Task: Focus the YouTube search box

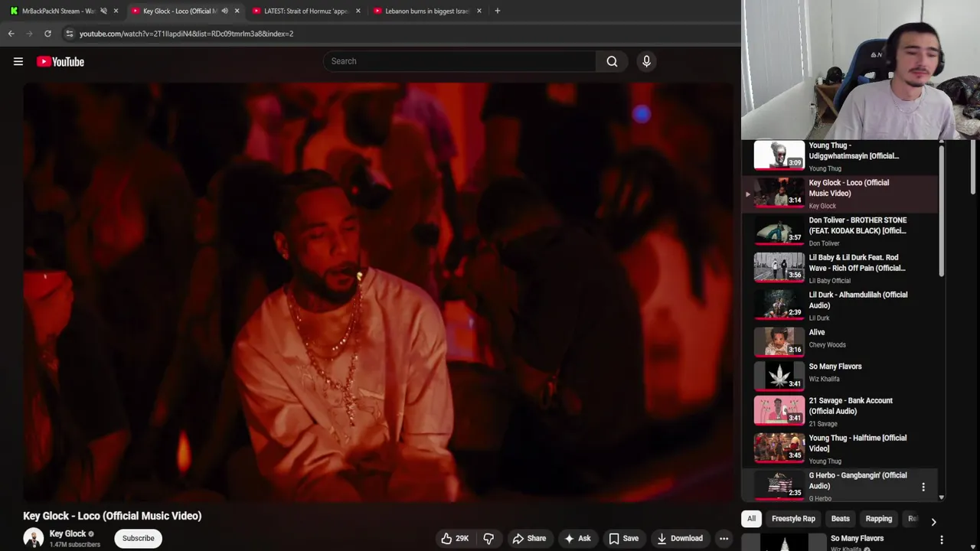Action: click(459, 61)
